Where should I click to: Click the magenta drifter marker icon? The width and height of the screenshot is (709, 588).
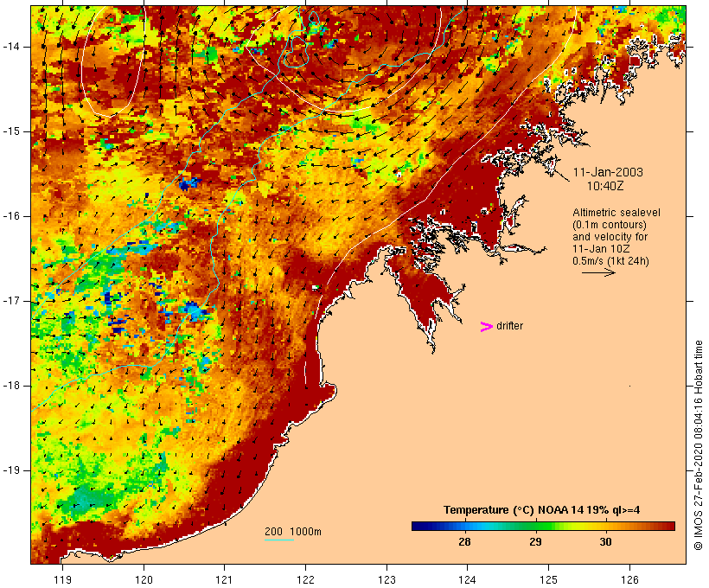tap(486, 327)
